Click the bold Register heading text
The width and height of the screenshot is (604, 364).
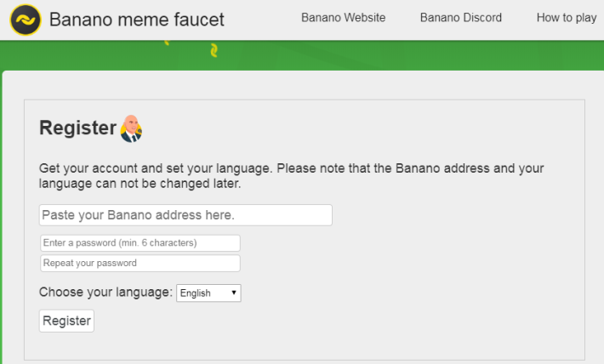click(77, 128)
